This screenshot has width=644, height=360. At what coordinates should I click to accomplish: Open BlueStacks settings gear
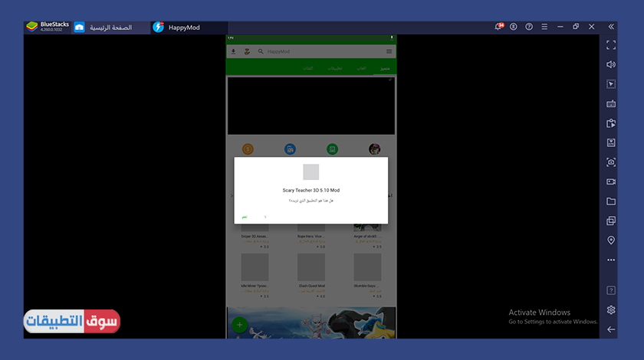[x=611, y=310]
